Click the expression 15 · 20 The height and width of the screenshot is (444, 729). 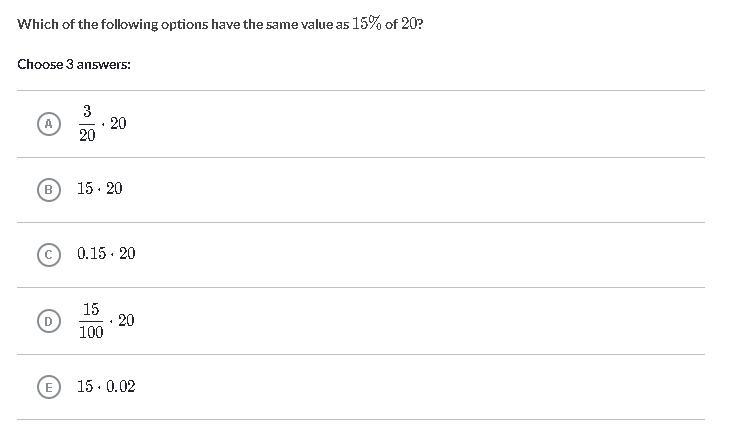pos(100,189)
